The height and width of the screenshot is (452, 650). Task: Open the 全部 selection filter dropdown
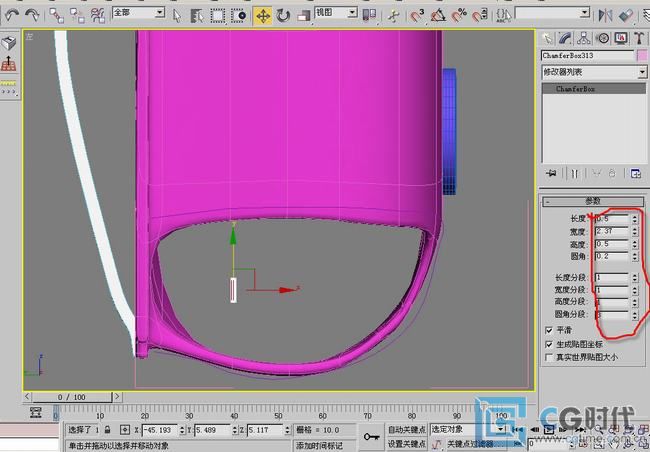138,13
